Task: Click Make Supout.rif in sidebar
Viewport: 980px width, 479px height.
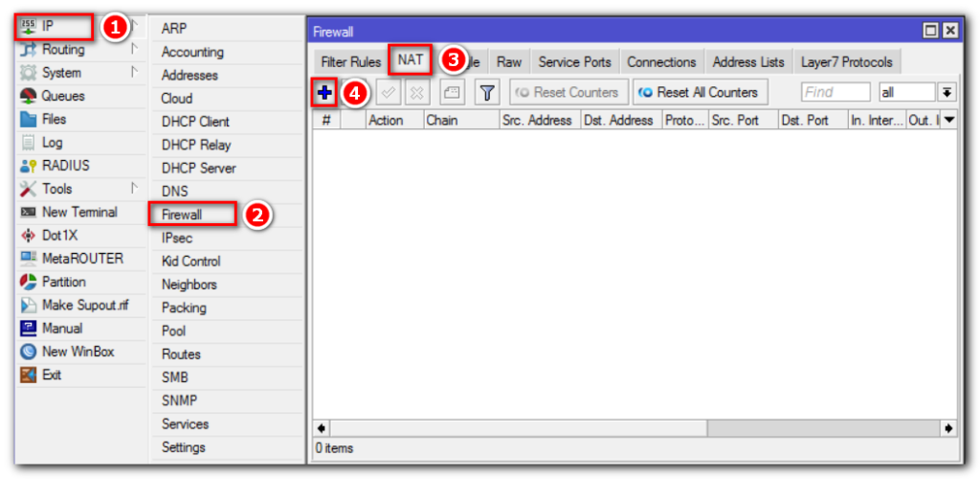Action: tap(84, 305)
